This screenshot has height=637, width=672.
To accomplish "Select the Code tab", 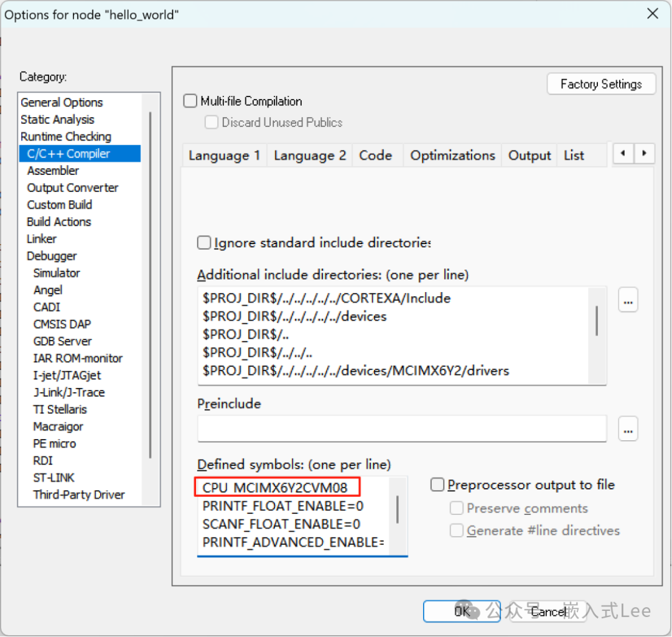I will coord(376,155).
